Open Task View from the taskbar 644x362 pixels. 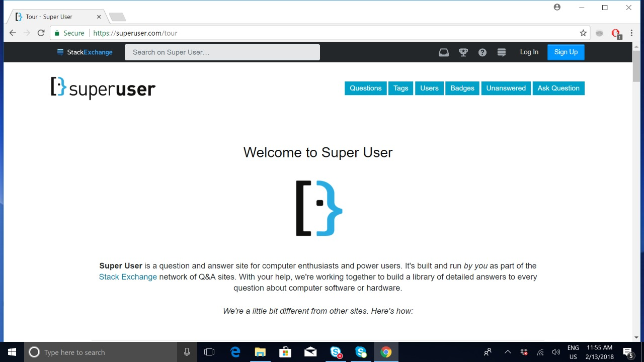pyautogui.click(x=209, y=352)
